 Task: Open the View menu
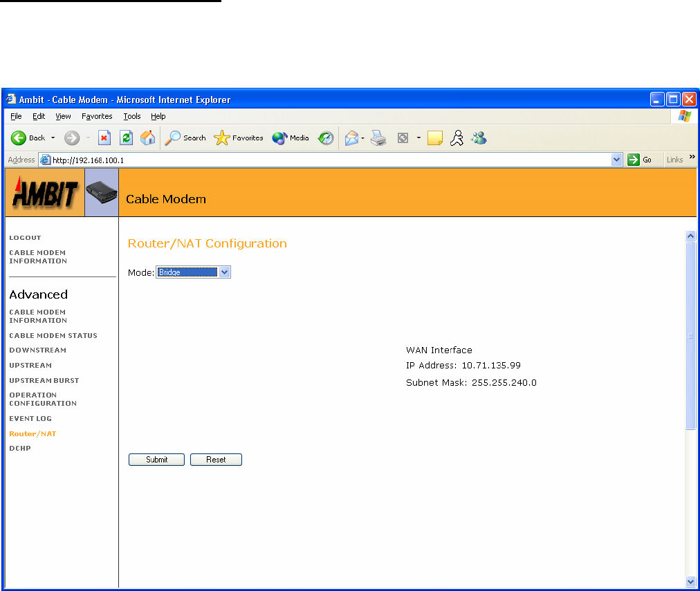pos(63,116)
